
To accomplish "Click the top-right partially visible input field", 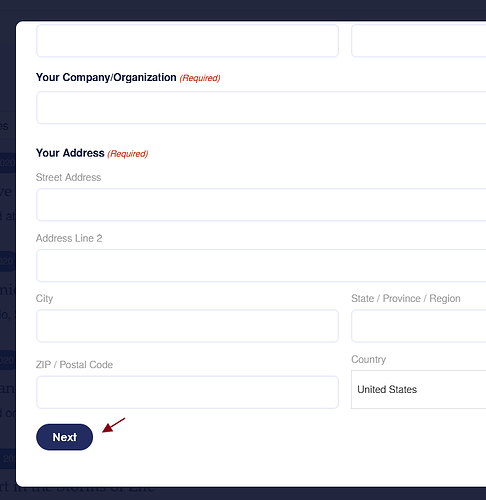I will point(418,40).
